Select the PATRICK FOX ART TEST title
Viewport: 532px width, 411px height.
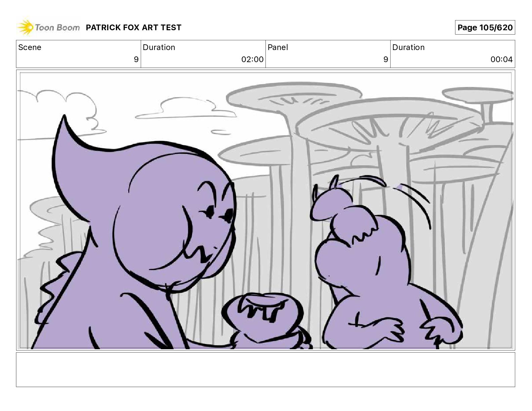134,28
